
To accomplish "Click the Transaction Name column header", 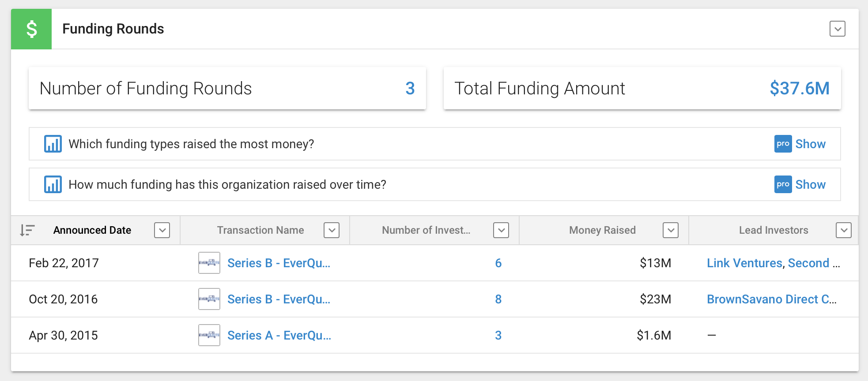I will 260,230.
